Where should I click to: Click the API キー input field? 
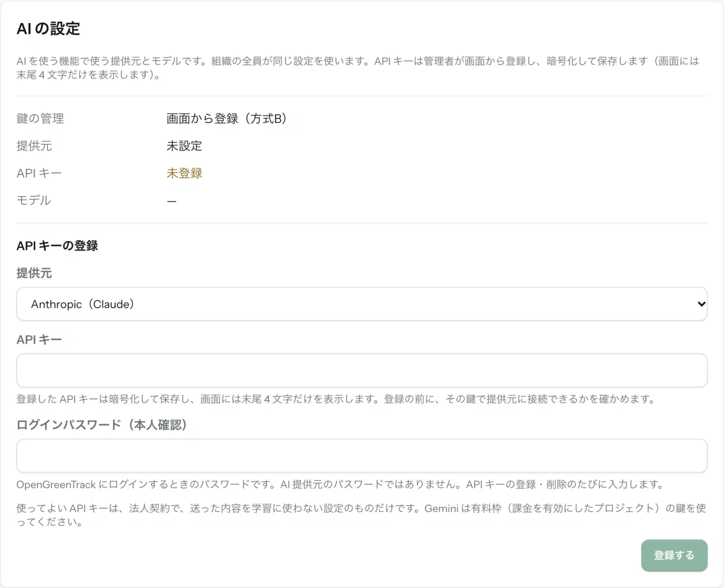pyautogui.click(x=362, y=370)
